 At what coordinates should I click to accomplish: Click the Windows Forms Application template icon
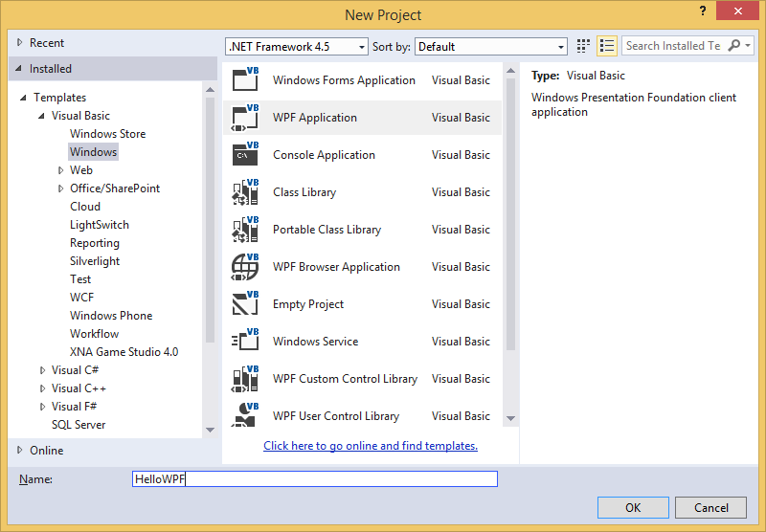point(245,79)
